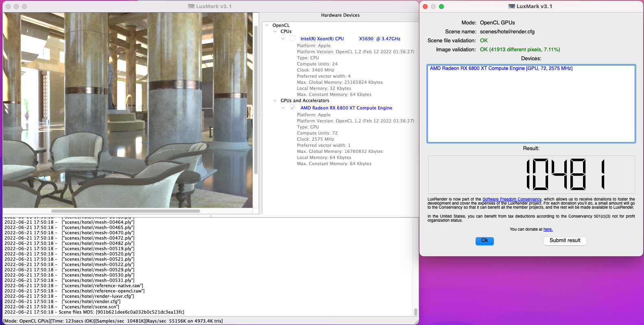The height and width of the screenshot is (325, 644).
Task: Collapse the GPUs and Accelerators node
Action: 275,100
